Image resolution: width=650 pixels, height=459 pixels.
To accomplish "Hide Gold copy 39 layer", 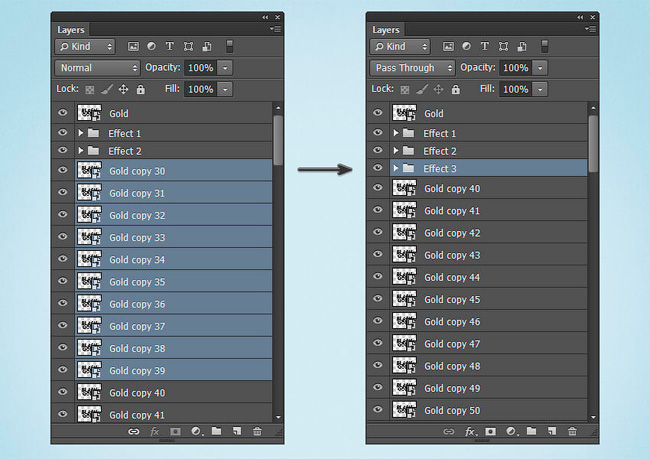I will click(x=63, y=369).
